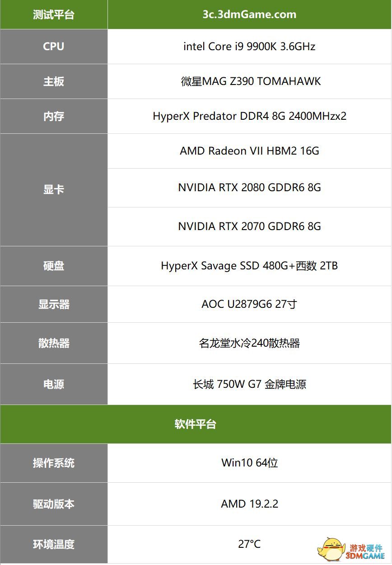
Task: Click the 显卡 row label
Action: click(54, 190)
